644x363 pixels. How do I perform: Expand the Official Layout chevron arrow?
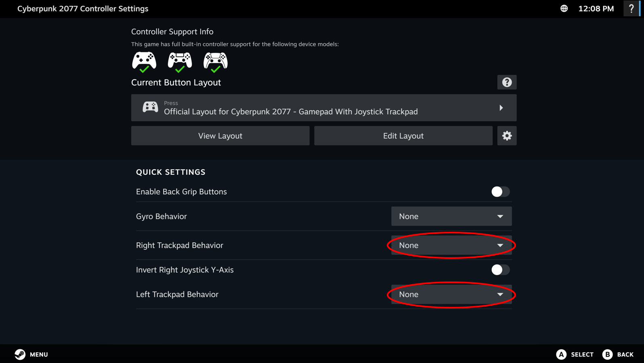pyautogui.click(x=501, y=108)
